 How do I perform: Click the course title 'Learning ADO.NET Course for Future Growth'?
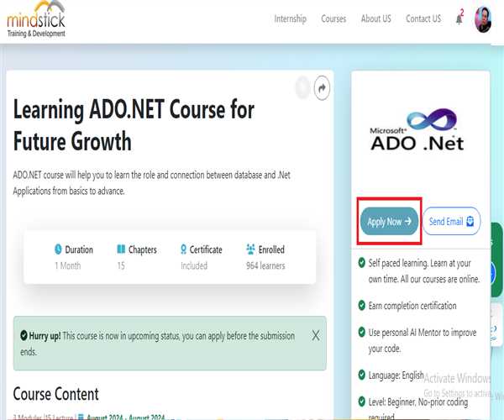click(134, 125)
